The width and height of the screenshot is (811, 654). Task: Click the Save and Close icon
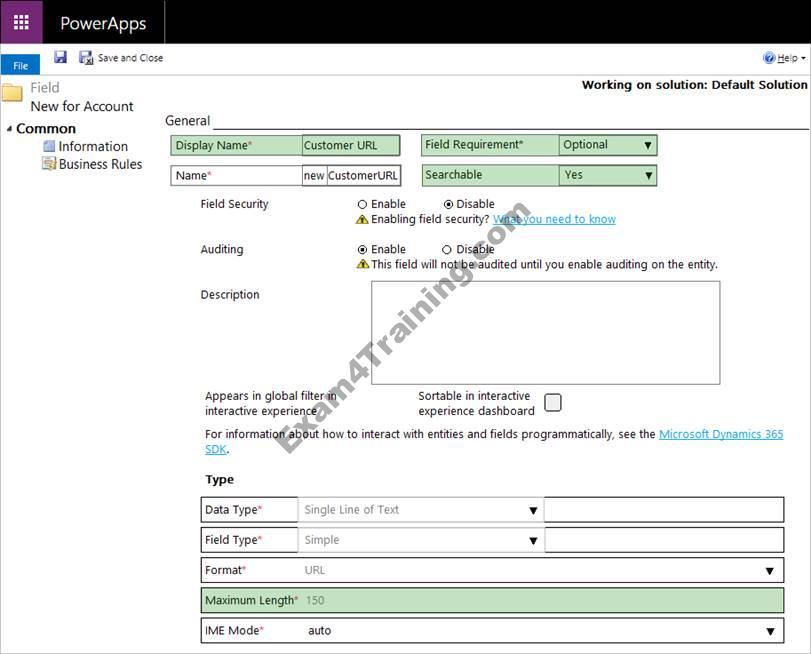[86, 58]
